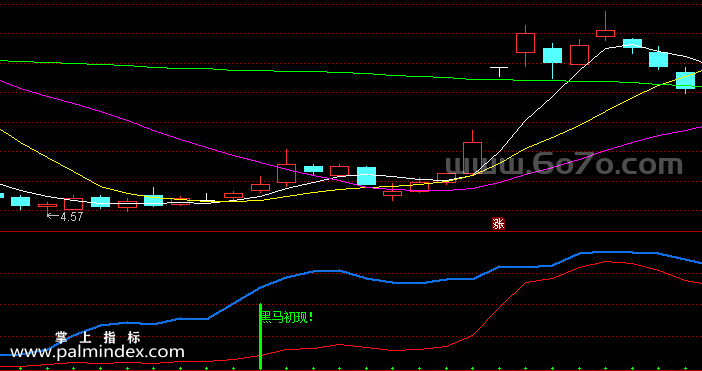Image resolution: width=702 pixels, height=371 pixels.
Task: Select the red candle with the 4.57 low
Action: [47, 208]
